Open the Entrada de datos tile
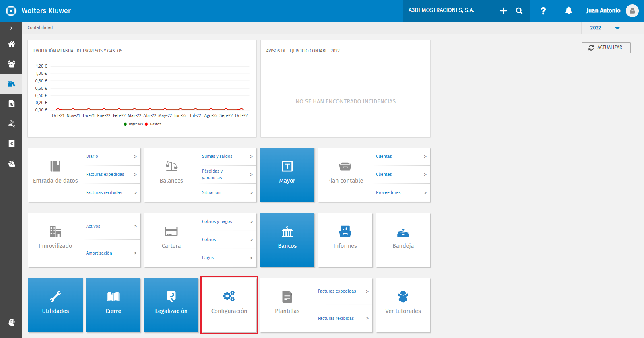The height and width of the screenshot is (338, 644). click(56, 175)
